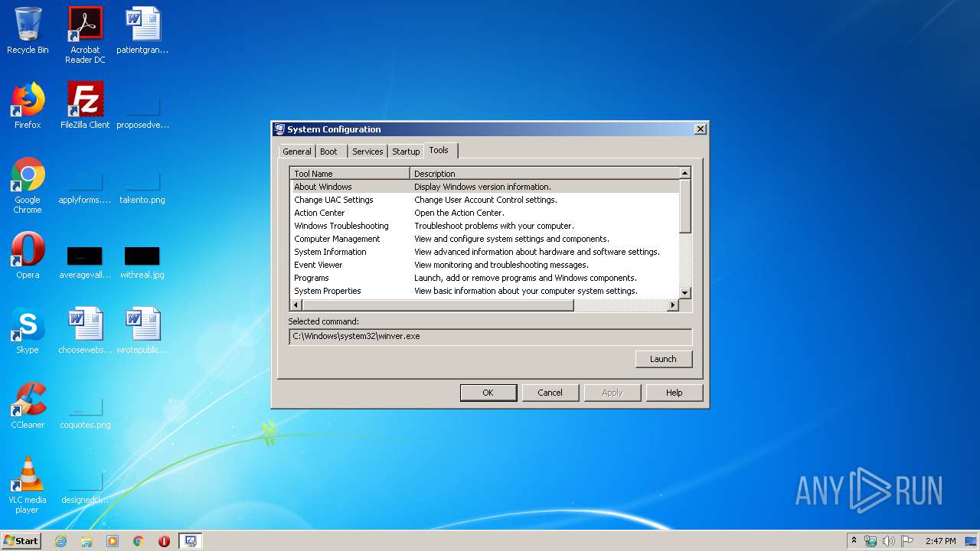Launch Chrome from the taskbar
This screenshot has width=980, height=551.
pos(139,541)
